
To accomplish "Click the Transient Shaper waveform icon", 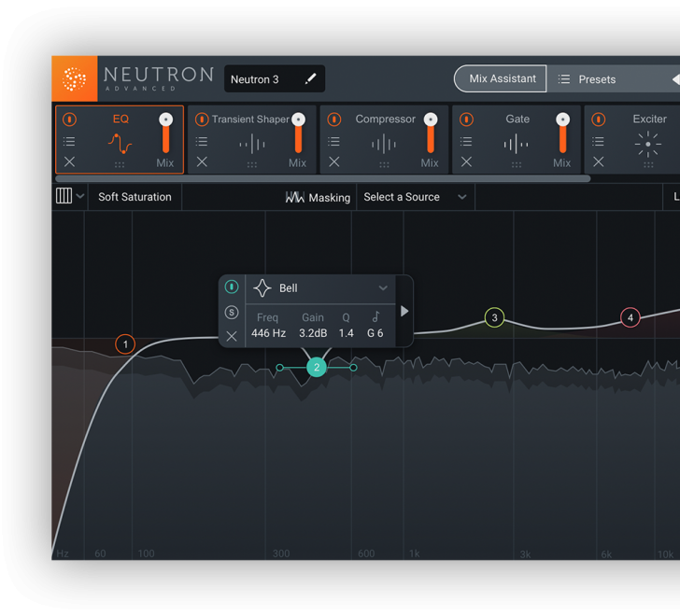I will [252, 145].
